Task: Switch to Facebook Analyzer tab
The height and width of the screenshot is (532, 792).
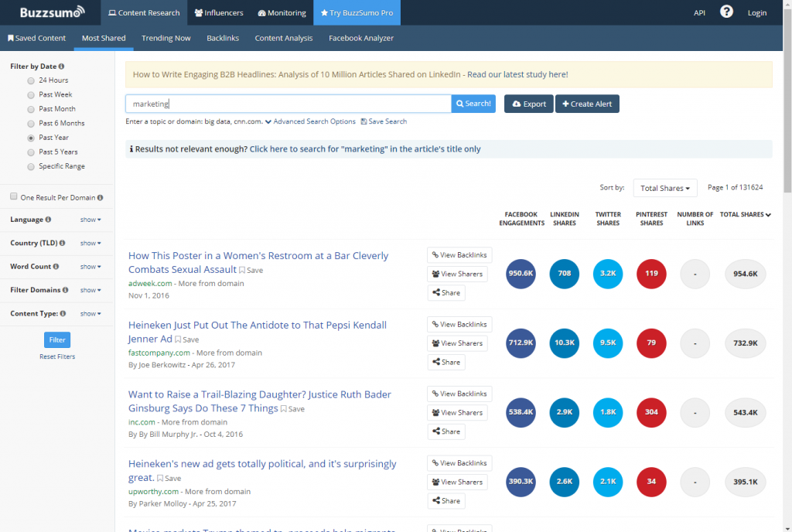Action: (x=360, y=38)
